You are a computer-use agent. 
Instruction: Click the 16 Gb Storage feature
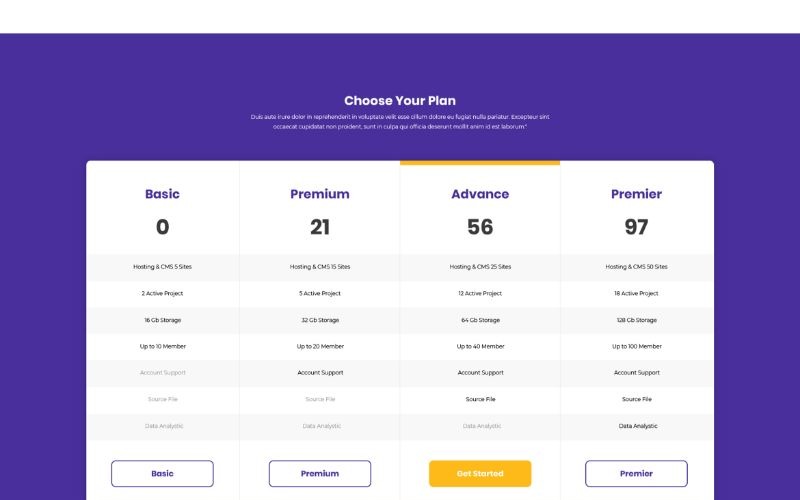(x=162, y=320)
